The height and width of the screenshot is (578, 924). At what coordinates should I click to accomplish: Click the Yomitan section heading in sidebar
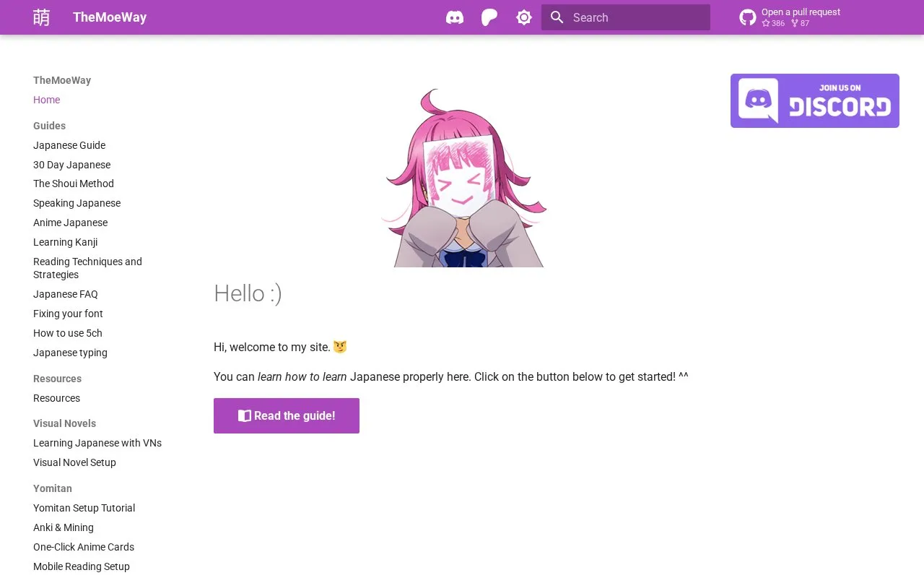[x=53, y=488]
